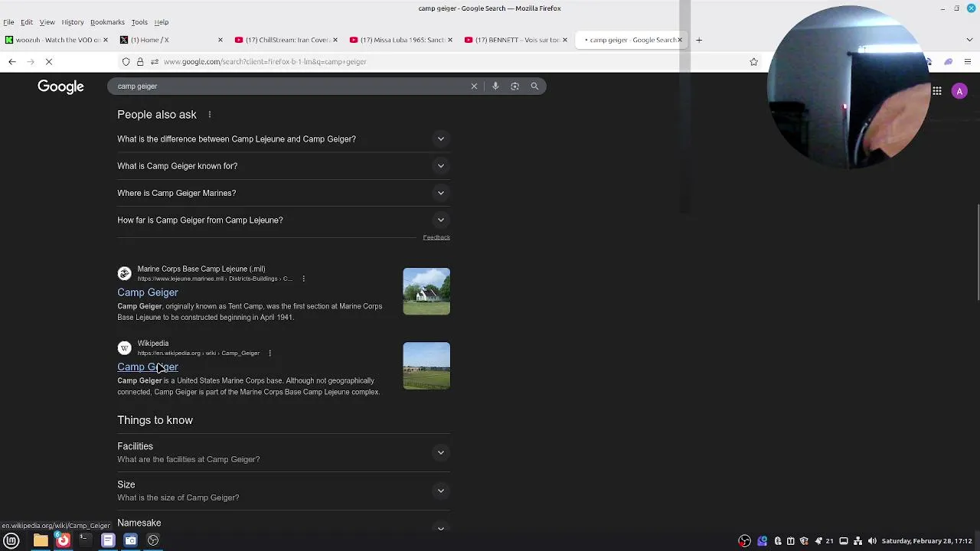Image resolution: width=980 pixels, height=551 pixels.
Task: Click 'People also ask' heading
Action: 157,115
